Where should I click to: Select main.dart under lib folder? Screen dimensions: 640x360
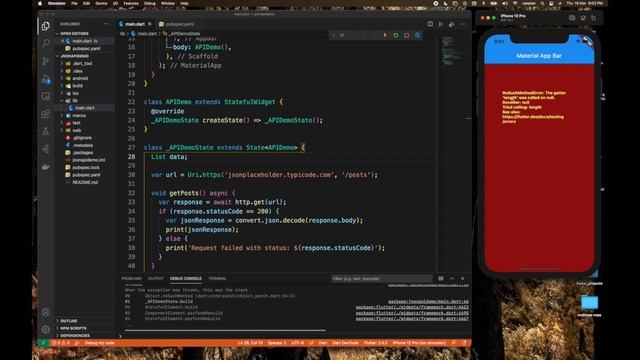point(84,108)
